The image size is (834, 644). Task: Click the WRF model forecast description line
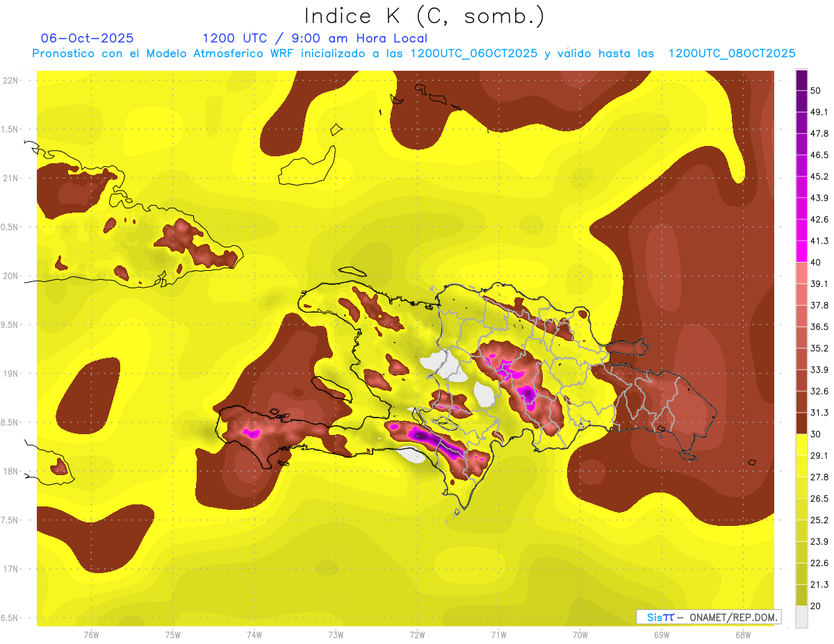tap(414, 53)
